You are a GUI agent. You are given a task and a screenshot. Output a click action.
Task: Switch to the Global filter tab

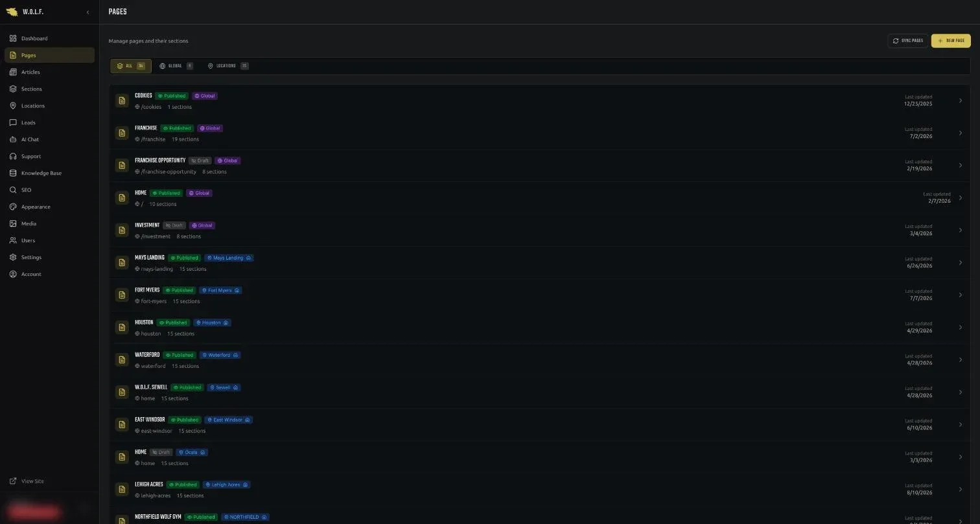coord(176,66)
